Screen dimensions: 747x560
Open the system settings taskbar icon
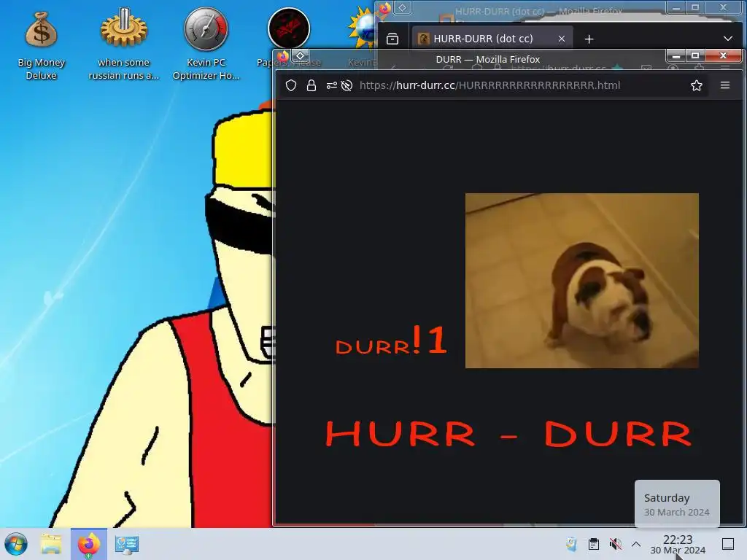click(127, 544)
